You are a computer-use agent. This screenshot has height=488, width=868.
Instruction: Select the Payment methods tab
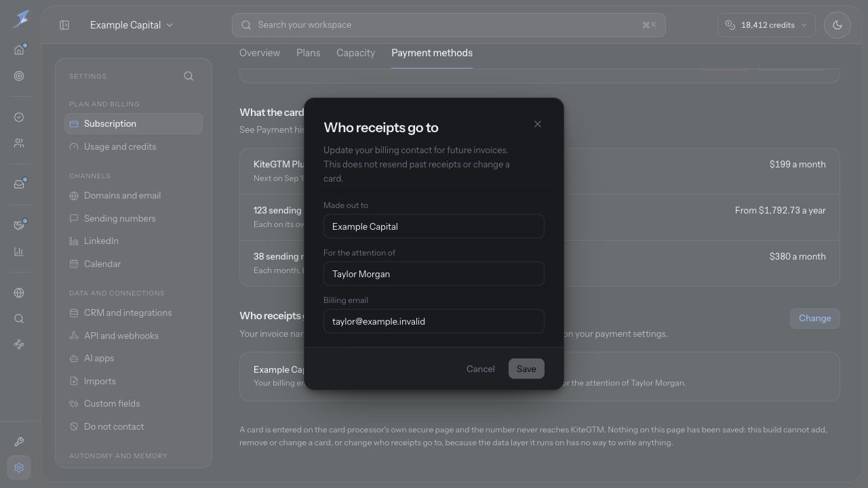click(x=432, y=53)
